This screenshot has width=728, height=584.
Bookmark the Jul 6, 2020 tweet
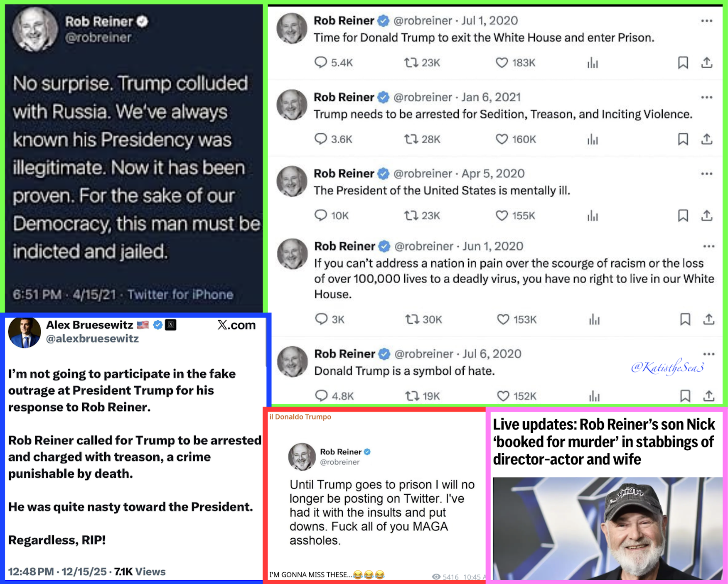pyautogui.click(x=685, y=396)
